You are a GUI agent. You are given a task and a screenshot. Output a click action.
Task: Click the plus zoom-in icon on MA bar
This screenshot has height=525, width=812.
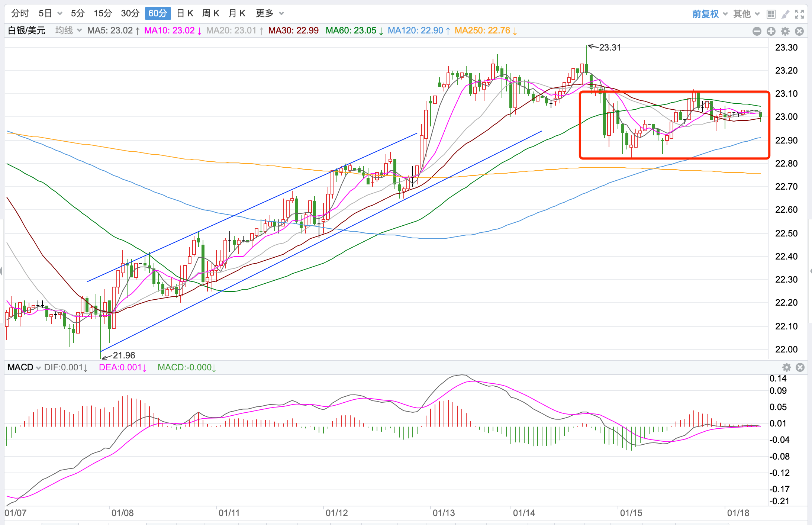(771, 31)
